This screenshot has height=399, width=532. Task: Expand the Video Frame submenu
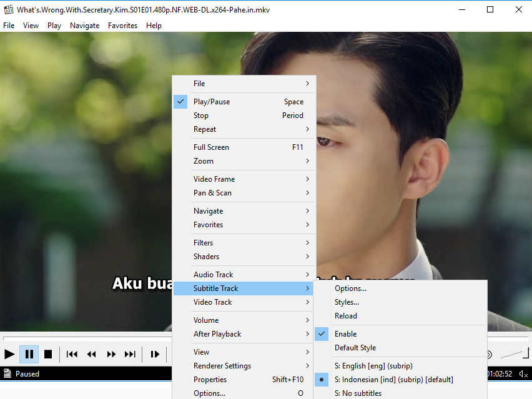pos(244,179)
